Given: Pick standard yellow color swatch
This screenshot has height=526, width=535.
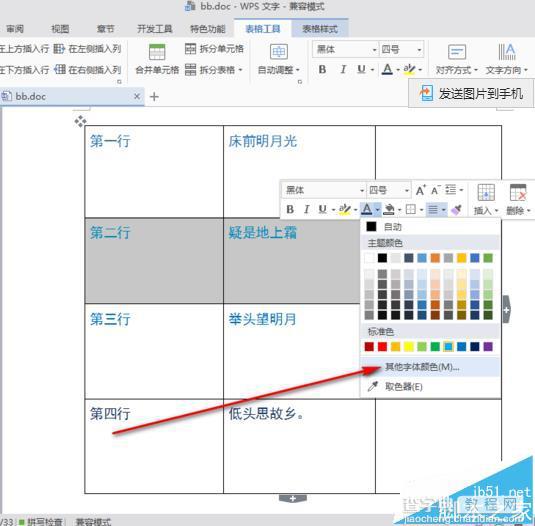Looking at the screenshot, I should point(408,347).
